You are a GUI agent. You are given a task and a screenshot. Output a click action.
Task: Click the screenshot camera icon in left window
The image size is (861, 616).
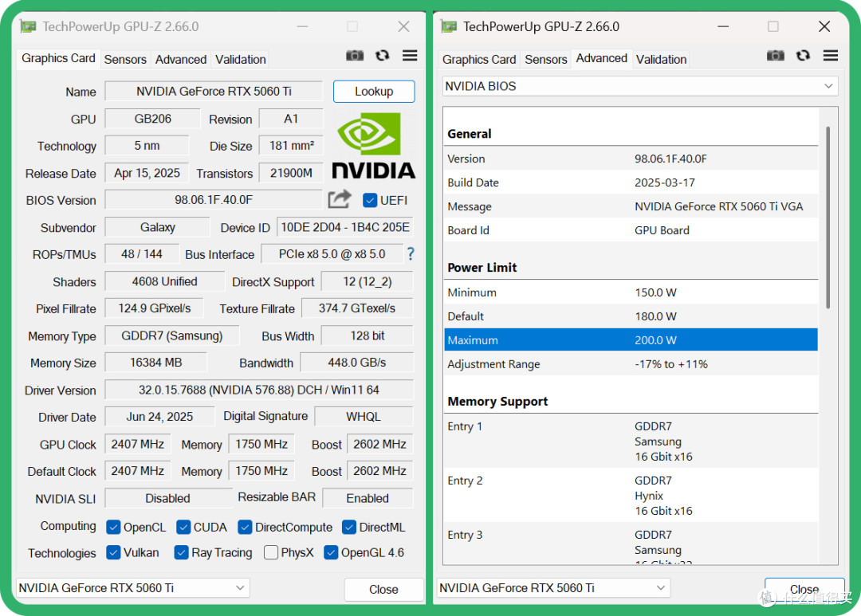pos(355,56)
